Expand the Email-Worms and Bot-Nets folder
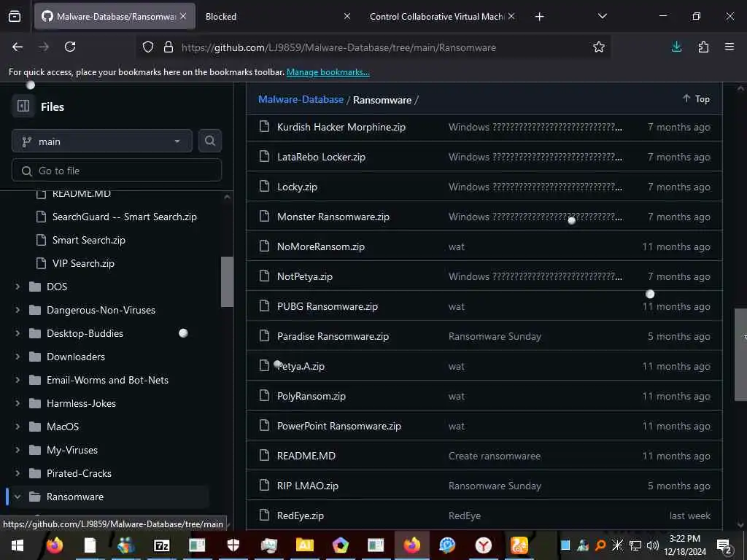 coord(18,380)
